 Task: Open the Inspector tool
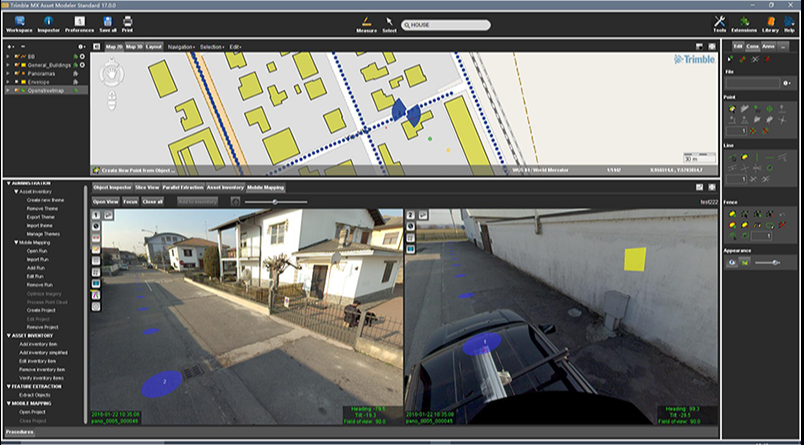49,24
